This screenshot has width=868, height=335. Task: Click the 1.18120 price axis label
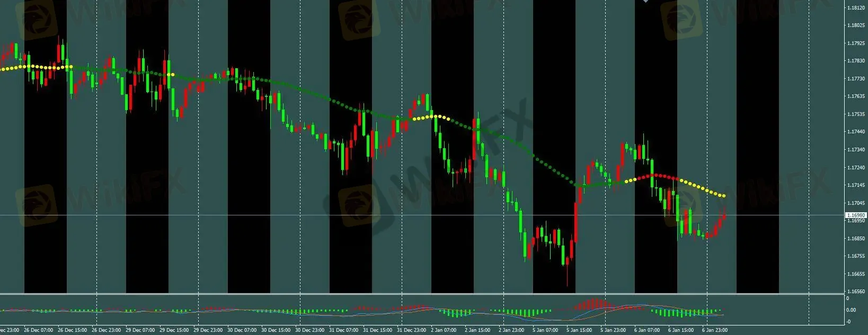pos(856,8)
